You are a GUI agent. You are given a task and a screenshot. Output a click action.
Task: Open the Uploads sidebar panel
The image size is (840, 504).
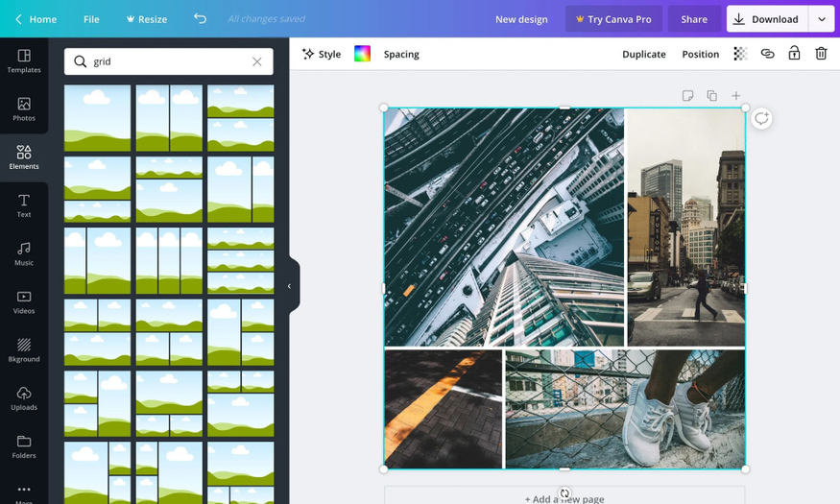coord(24,398)
